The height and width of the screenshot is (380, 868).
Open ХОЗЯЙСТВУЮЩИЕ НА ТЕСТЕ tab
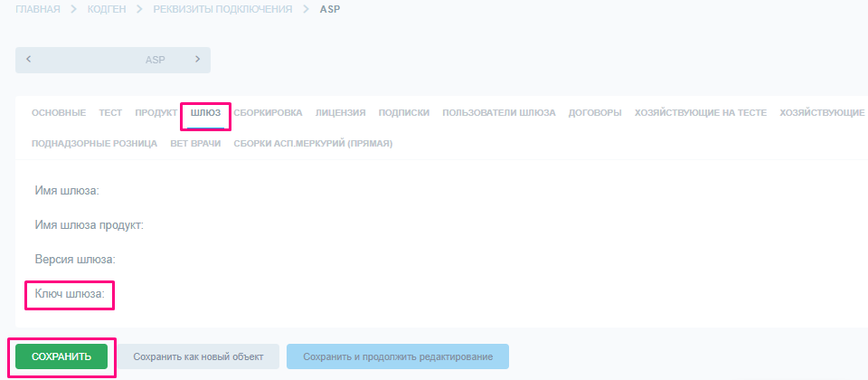click(701, 112)
